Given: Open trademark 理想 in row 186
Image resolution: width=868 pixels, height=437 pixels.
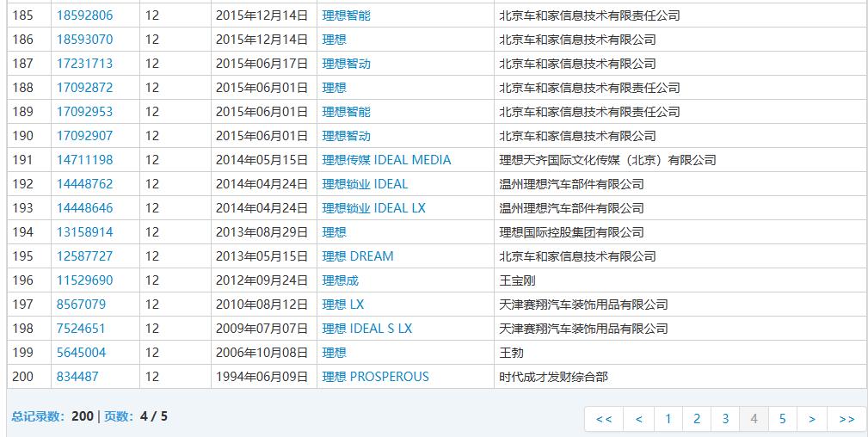Looking at the screenshot, I should pos(335,40).
